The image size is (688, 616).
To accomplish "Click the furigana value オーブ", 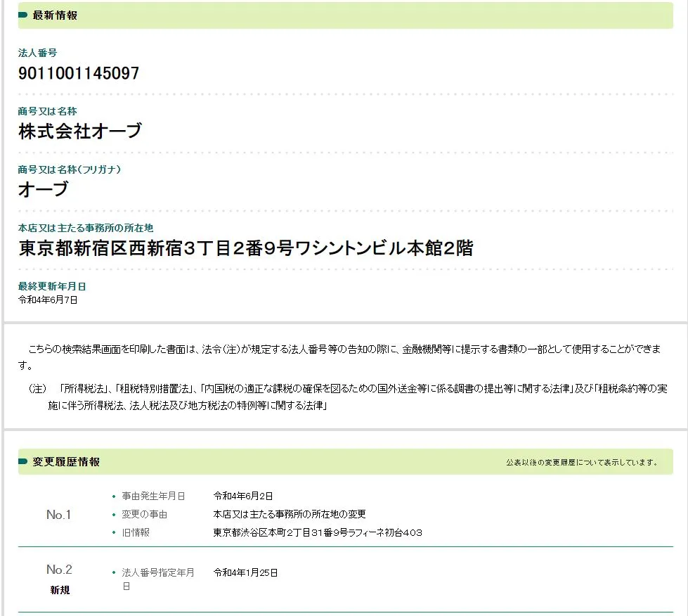I will coord(44,189).
